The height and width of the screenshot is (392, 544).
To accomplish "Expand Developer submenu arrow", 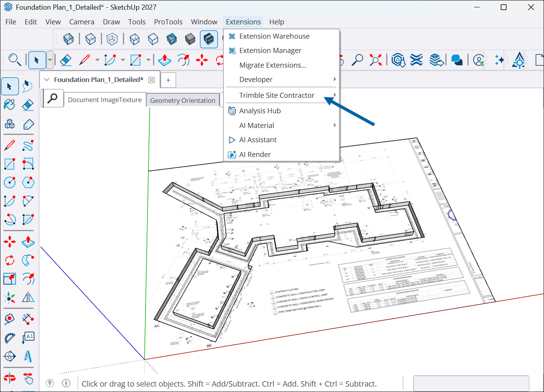I will (x=335, y=79).
